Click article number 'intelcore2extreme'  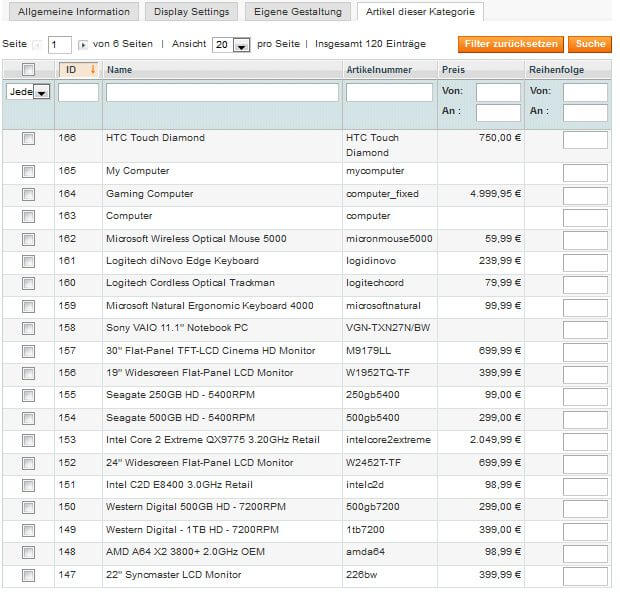(x=388, y=440)
